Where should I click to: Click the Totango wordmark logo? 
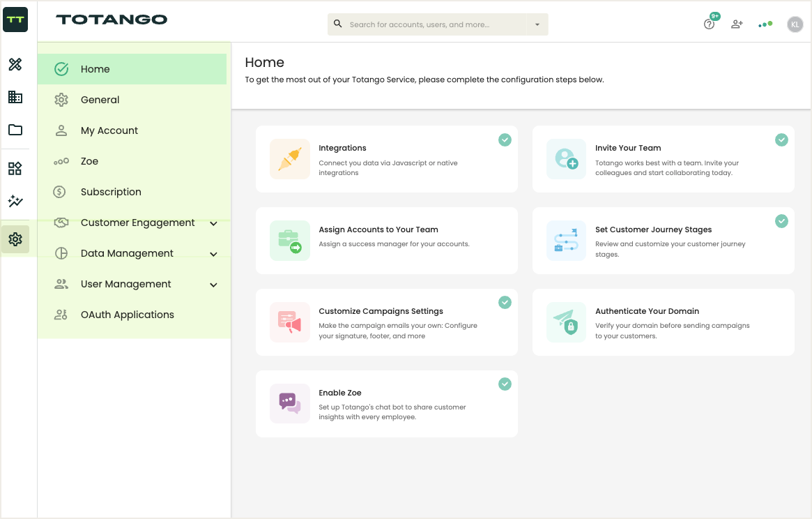[112, 20]
